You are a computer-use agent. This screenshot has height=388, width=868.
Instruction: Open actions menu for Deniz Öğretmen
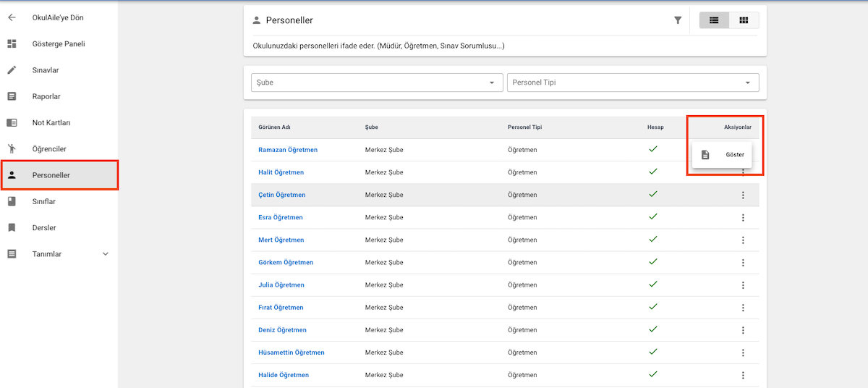[743, 330]
